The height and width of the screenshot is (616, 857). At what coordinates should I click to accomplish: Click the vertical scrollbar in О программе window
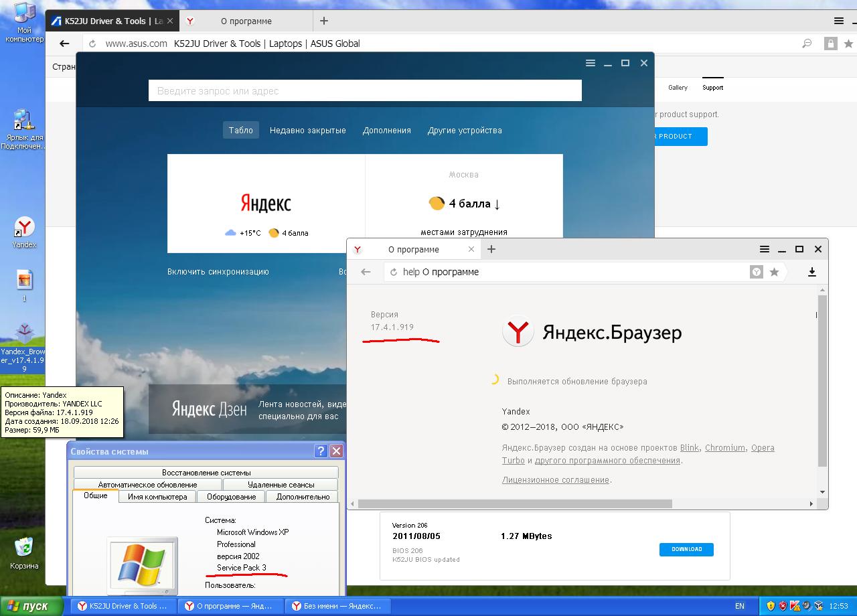pos(823,380)
